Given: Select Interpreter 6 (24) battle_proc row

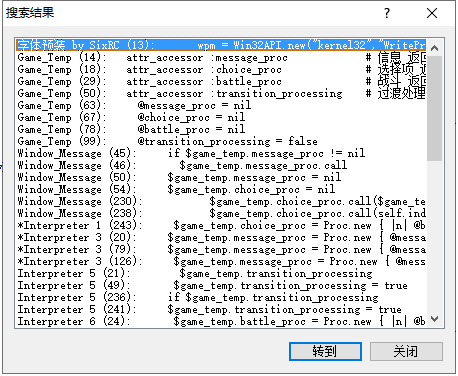Looking at the screenshot, I should (x=221, y=321).
